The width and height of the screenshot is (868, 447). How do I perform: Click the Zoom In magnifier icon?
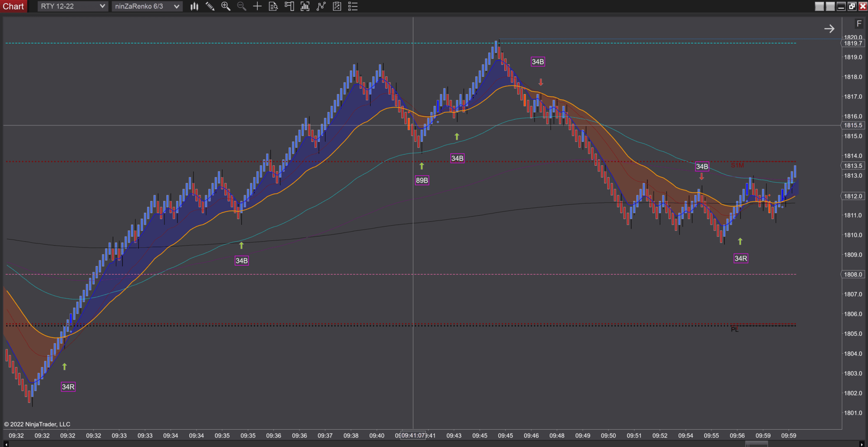(226, 6)
